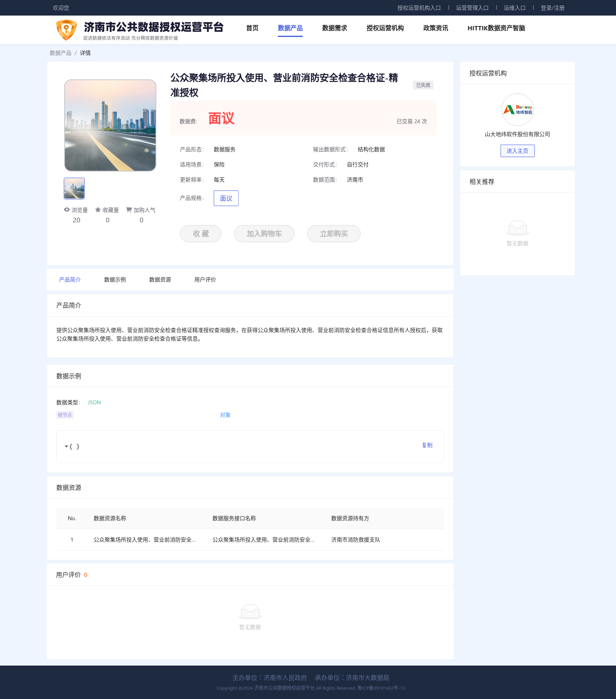Click the red 面议 price text
Screen dimensions: 616x699
click(222, 118)
